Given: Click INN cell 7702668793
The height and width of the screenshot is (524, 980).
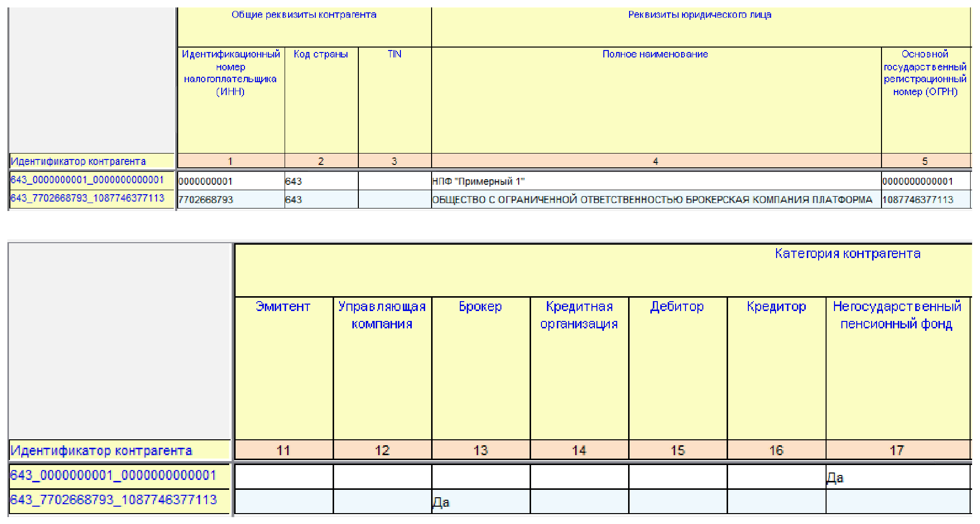Looking at the screenshot, I should tap(231, 199).
